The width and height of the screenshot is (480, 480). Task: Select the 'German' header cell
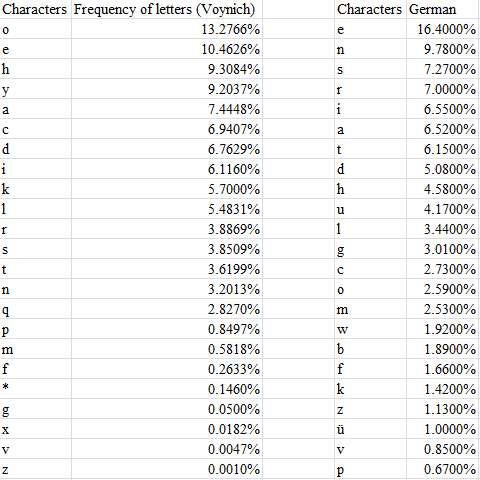pyautogui.click(x=443, y=9)
